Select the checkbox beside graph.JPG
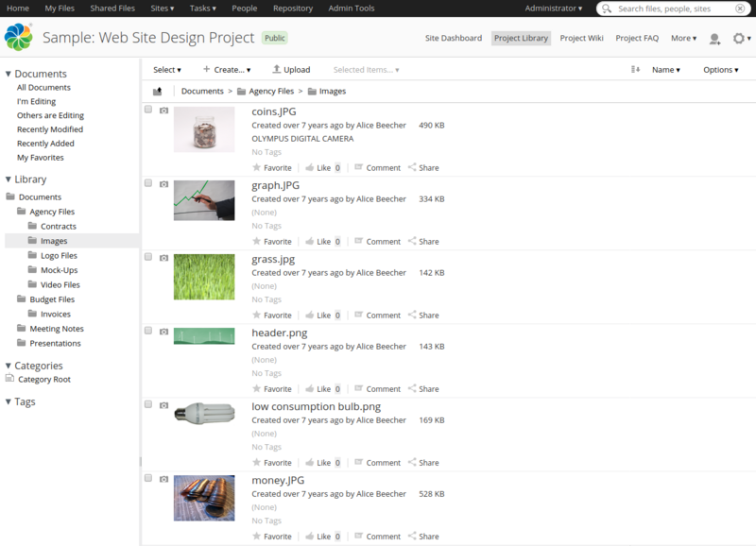This screenshot has height=546, width=756. 146,181
